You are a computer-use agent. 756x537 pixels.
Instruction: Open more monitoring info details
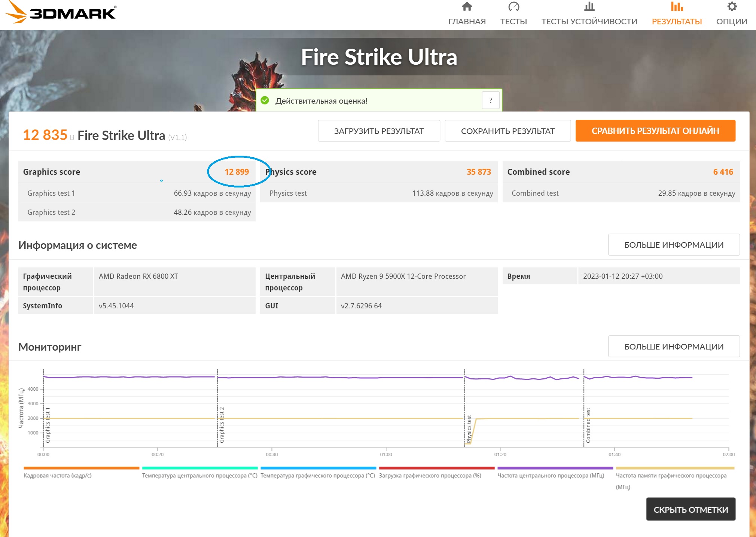[673, 347]
